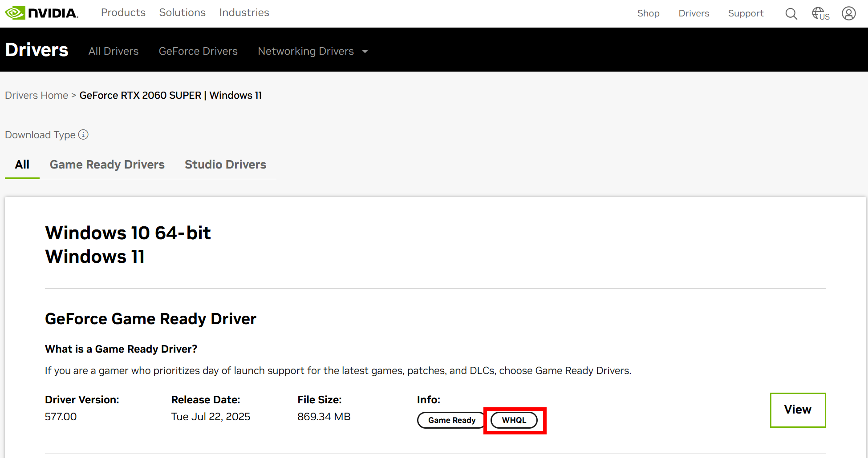Select All Drivers in black navigation bar
The height and width of the screenshot is (458, 868).
[114, 52]
